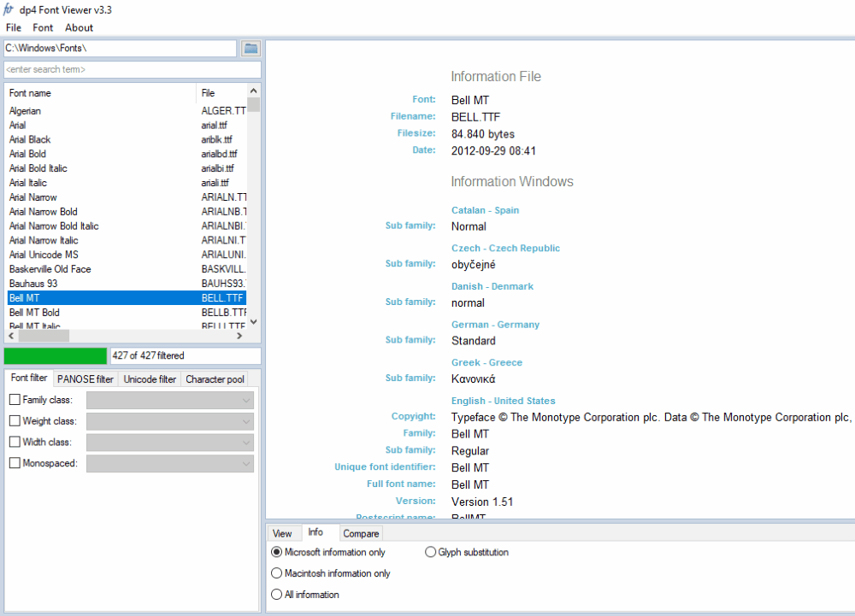The image size is (855, 616).
Task: Select the Arial Narrow Bold row
Action: coord(127,212)
